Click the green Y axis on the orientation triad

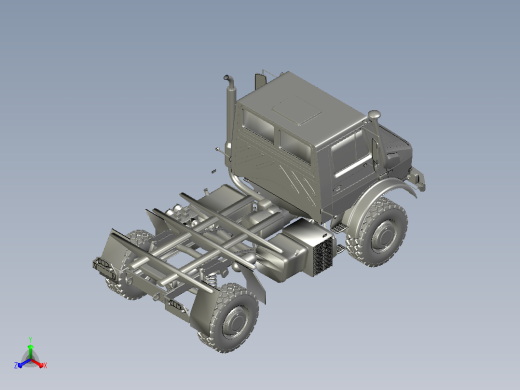30,348
